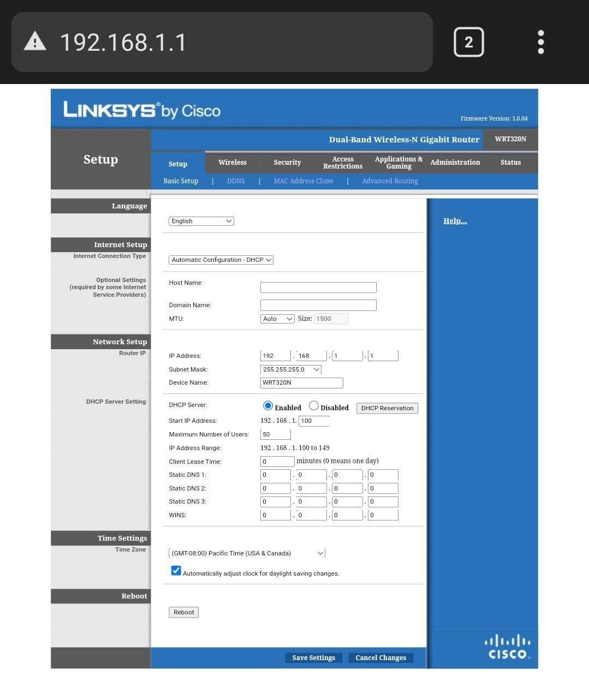
Task: Open the MTU Auto dropdown
Action: pos(277,319)
